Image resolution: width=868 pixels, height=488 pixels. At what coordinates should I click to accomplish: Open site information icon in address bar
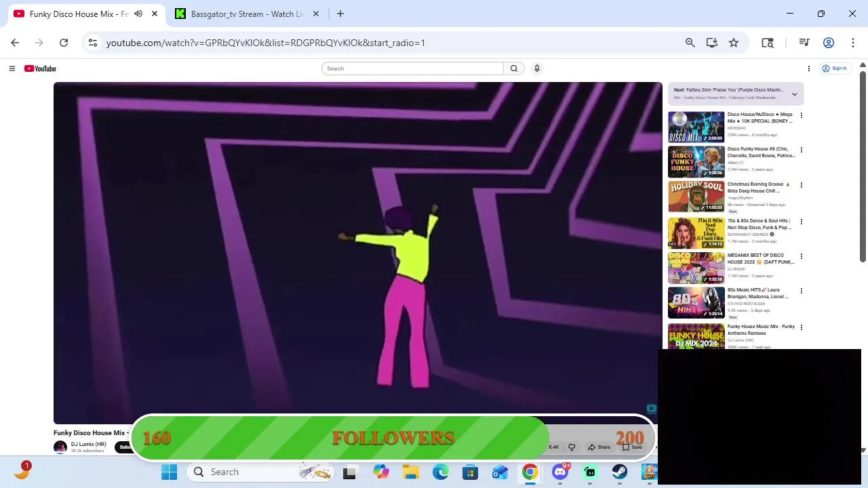pos(93,43)
